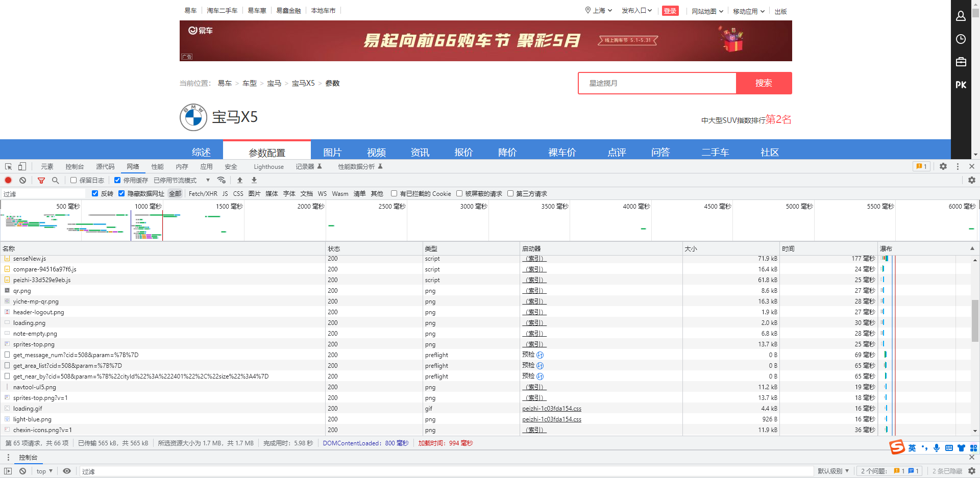Uncheck the disable cache checkbox
The width and height of the screenshot is (980, 478).
[117, 180]
